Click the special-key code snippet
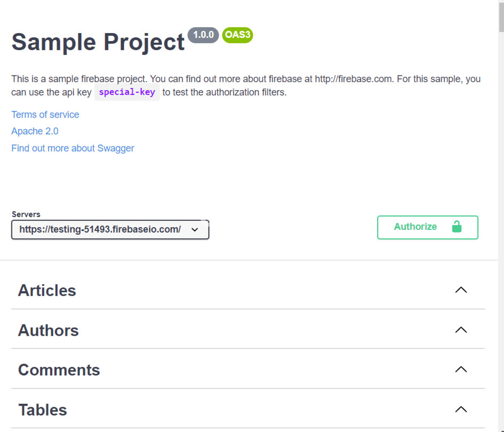The width and height of the screenshot is (504, 432). pyautogui.click(x=127, y=92)
